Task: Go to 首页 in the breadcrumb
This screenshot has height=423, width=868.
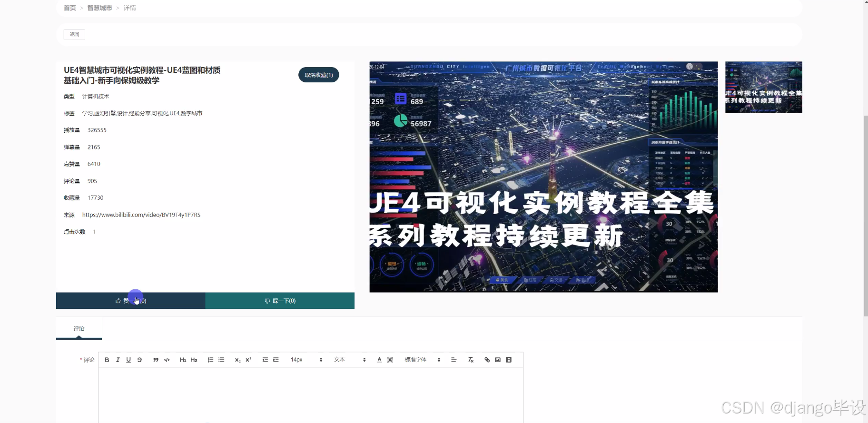Action: click(x=70, y=8)
